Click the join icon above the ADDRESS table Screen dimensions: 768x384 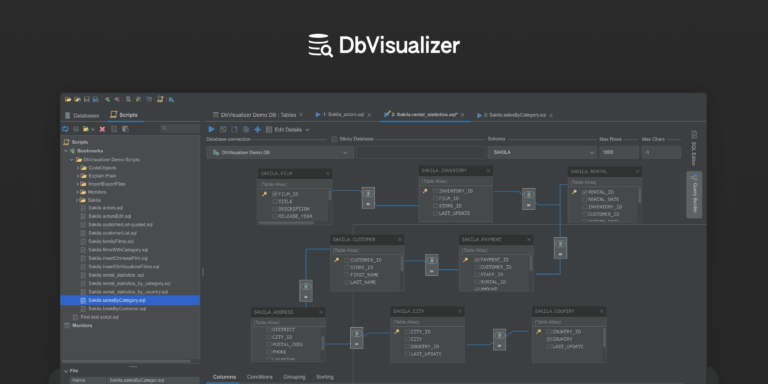tap(306, 290)
